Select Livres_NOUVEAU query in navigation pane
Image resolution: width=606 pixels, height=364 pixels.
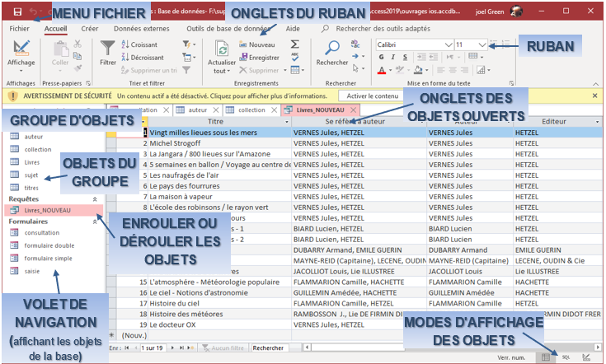click(x=54, y=210)
